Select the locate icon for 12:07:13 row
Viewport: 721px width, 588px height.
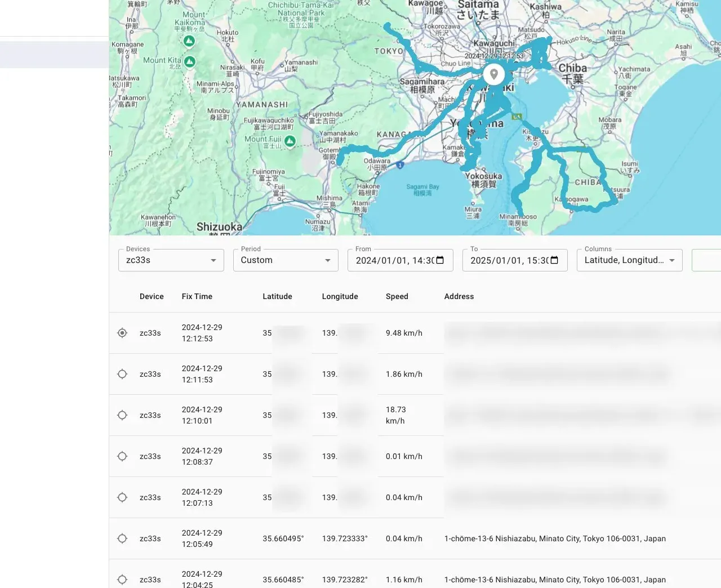click(x=122, y=497)
